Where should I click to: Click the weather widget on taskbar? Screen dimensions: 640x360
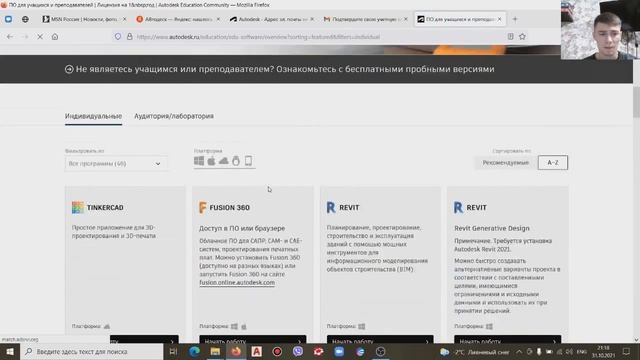pyautogui.click(x=475, y=351)
